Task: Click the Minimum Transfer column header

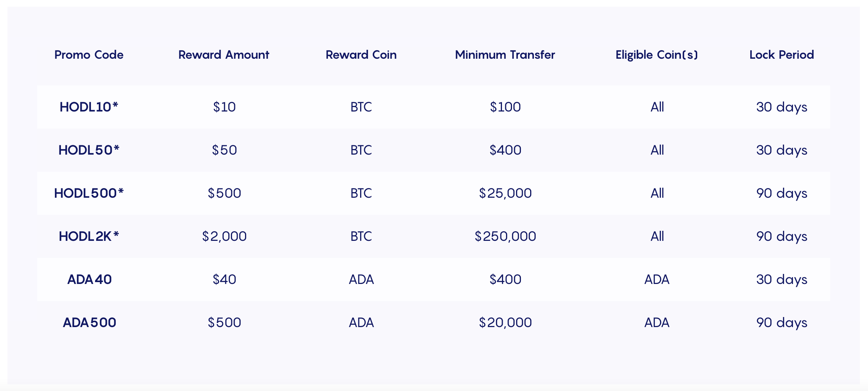Action: click(x=505, y=55)
